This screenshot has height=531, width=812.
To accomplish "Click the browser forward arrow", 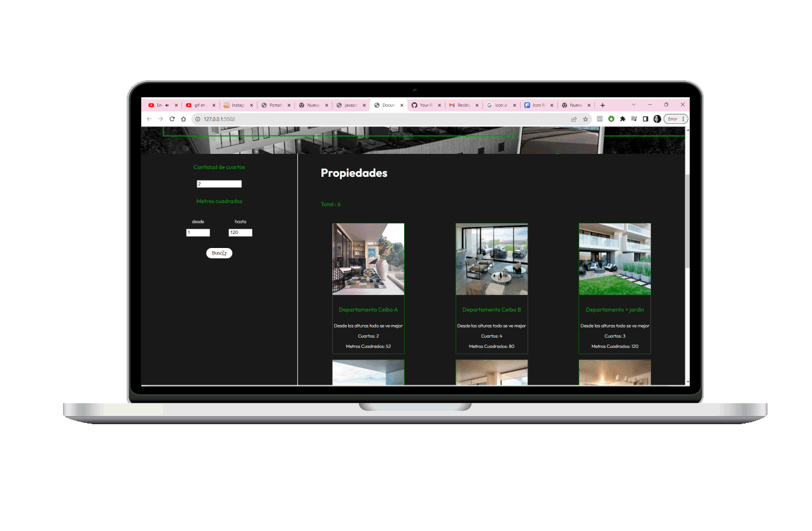I will tap(160, 119).
